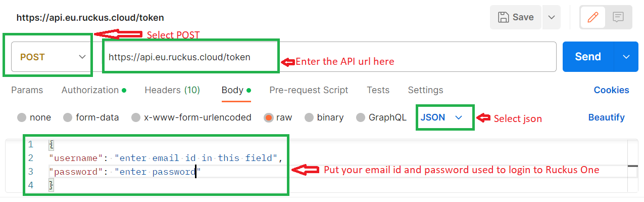The width and height of the screenshot is (644, 202).
Task: Click the pencil edit icon
Action: coord(592,17)
